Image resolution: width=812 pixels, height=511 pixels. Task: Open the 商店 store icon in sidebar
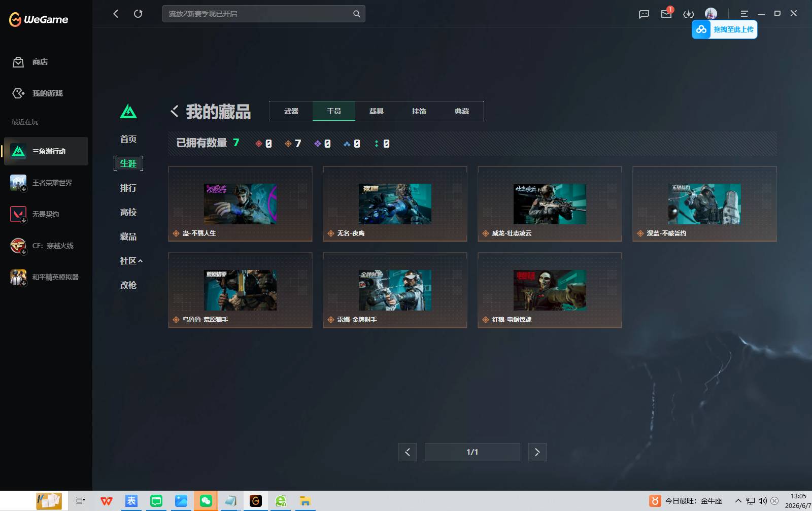[x=18, y=62]
